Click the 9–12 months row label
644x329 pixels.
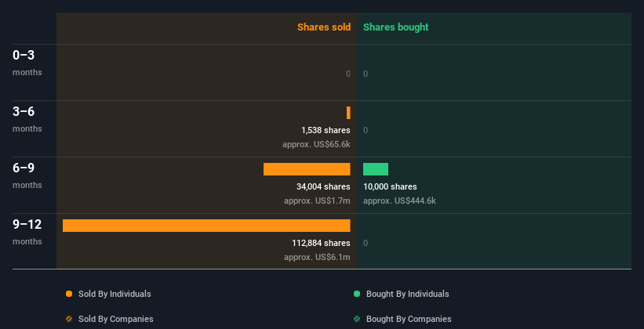[x=27, y=232]
